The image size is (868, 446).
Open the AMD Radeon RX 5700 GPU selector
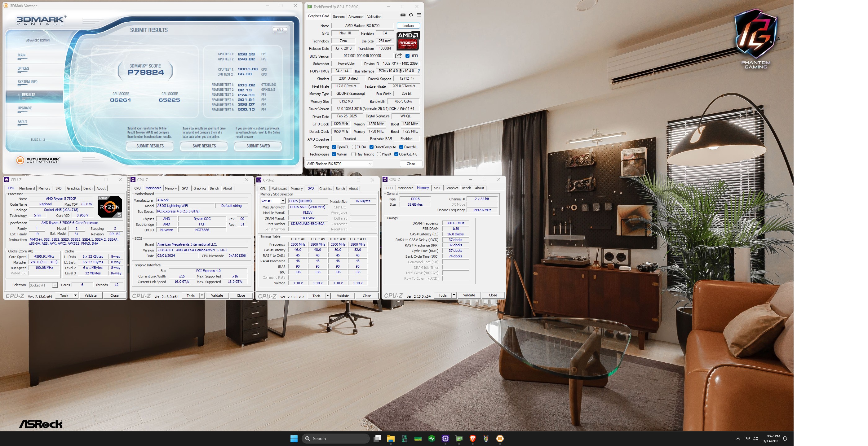339,164
